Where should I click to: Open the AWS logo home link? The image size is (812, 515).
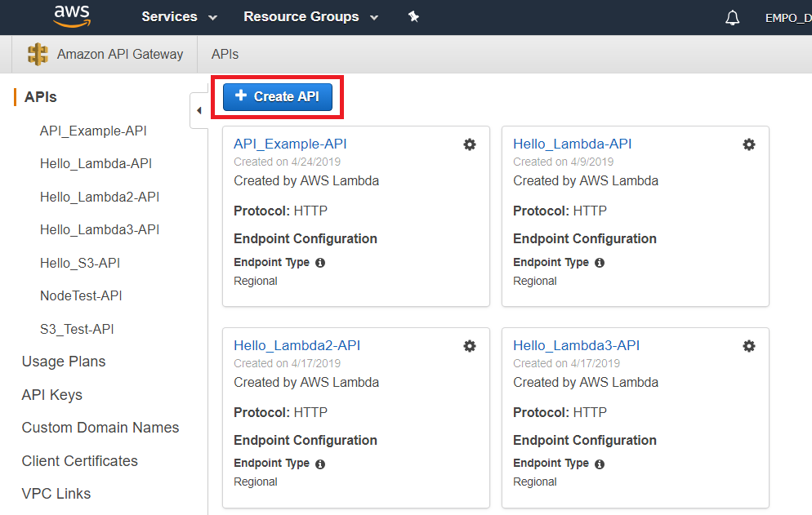click(x=72, y=16)
